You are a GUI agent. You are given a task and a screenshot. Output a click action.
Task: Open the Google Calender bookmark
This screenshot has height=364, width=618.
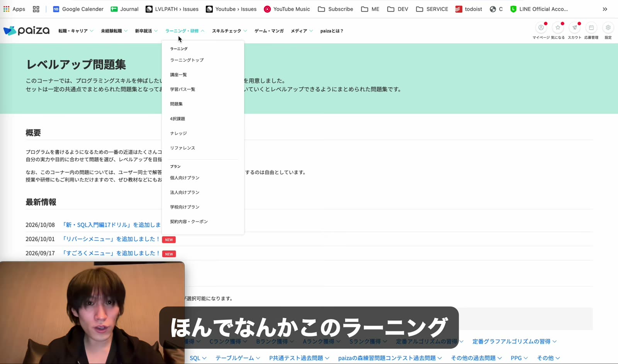(78, 9)
